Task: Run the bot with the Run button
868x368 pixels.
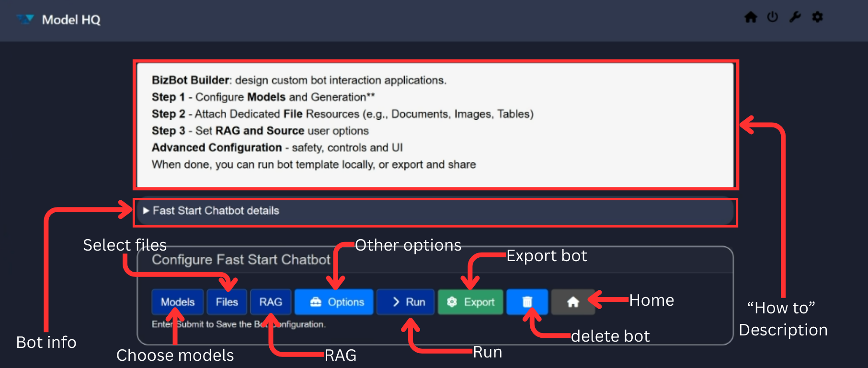Action: point(405,302)
